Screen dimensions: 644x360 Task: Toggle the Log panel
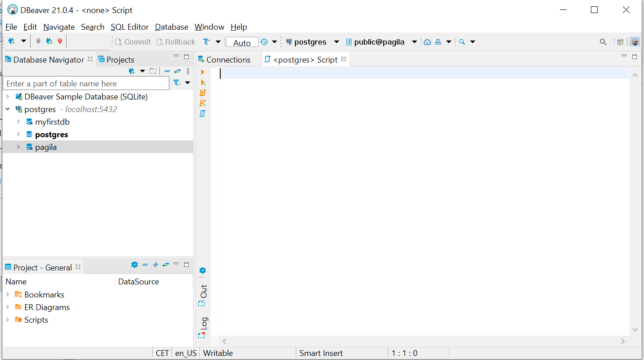[x=203, y=328]
